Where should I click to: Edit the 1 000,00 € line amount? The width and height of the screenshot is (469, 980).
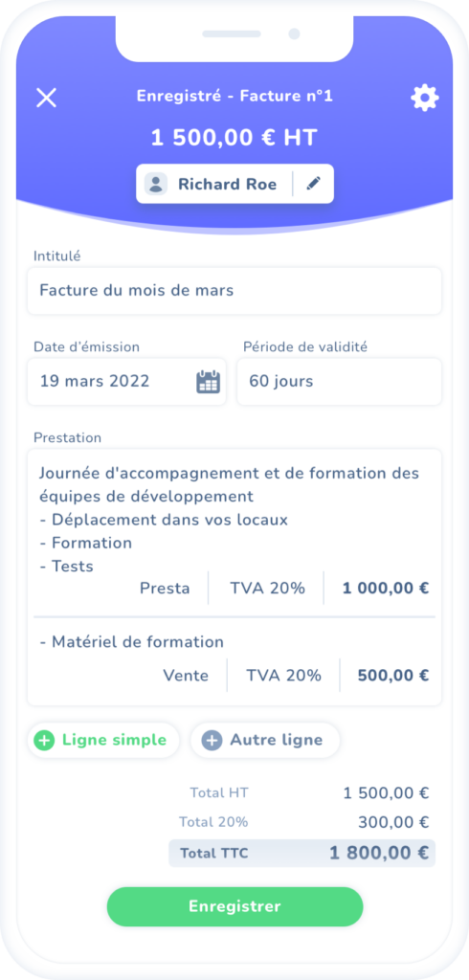pos(385,589)
